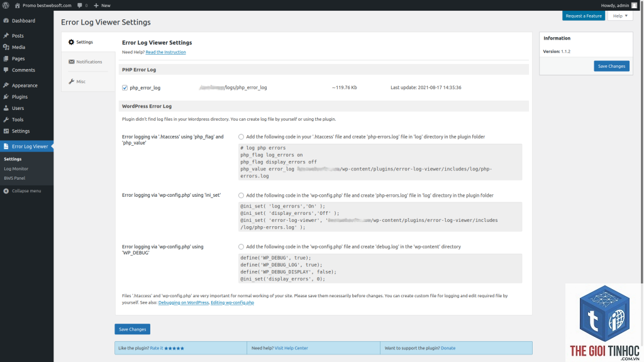Click the PHP Error Log section heading
The image size is (644, 362).
coord(139,70)
